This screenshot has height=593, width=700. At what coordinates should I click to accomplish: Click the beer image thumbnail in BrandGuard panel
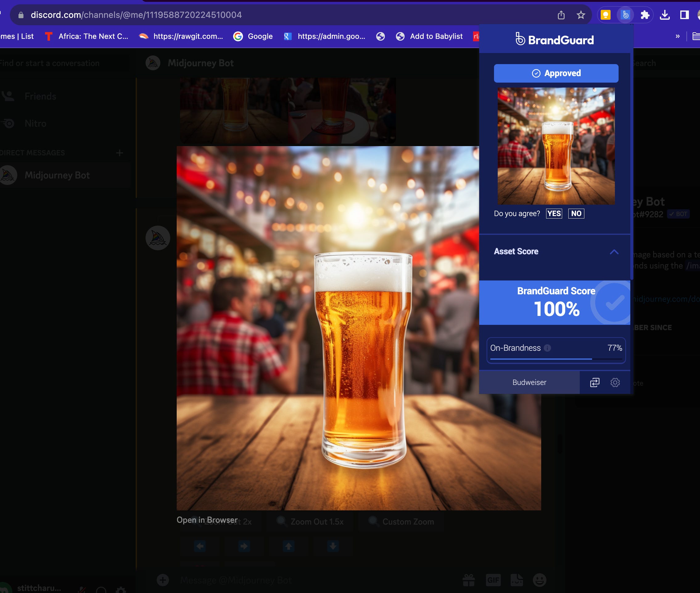(x=556, y=145)
